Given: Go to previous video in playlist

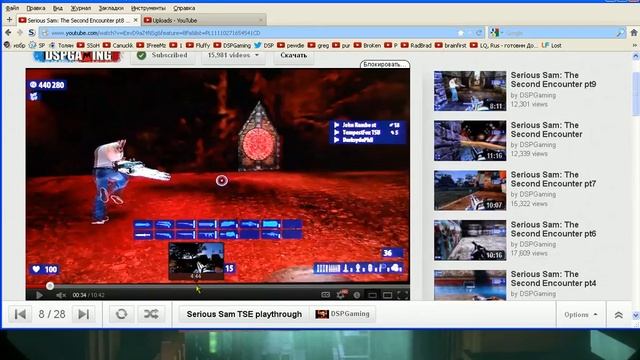Looking at the screenshot, I should 20,314.
